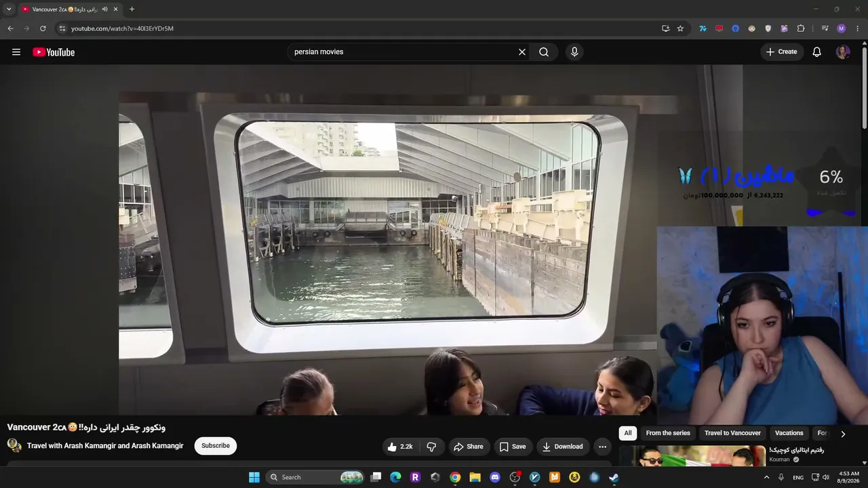Image resolution: width=868 pixels, height=488 pixels.
Task: Open the Chrome three-dot menu
Action: point(858,28)
